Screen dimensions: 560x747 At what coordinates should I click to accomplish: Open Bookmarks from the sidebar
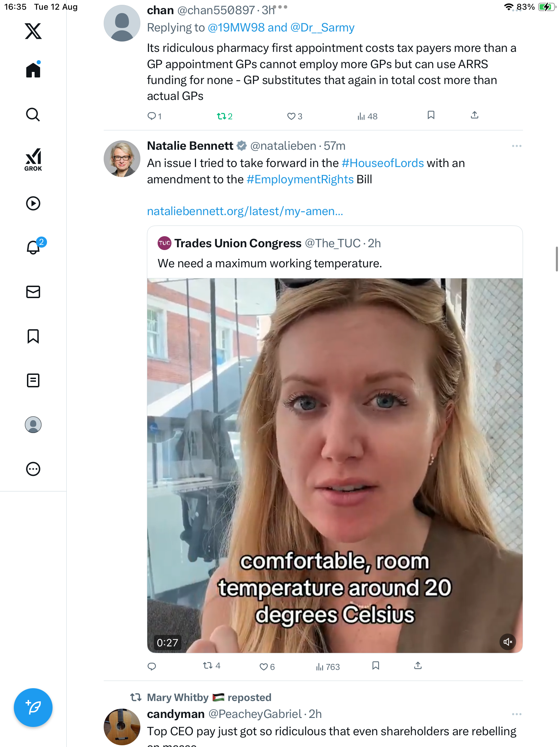coord(33,336)
